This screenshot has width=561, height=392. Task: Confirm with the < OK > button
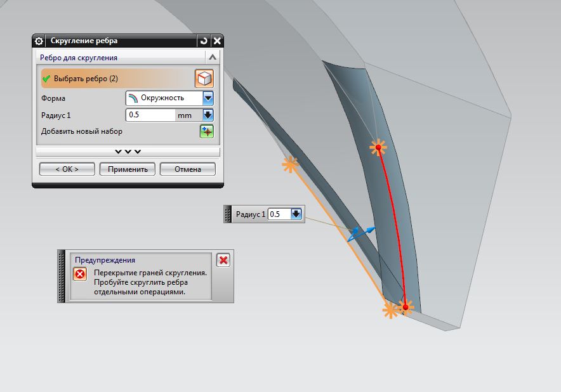(x=67, y=169)
